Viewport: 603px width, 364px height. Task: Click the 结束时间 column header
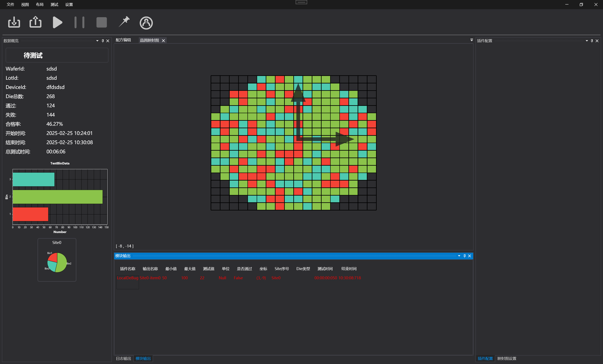349,269
